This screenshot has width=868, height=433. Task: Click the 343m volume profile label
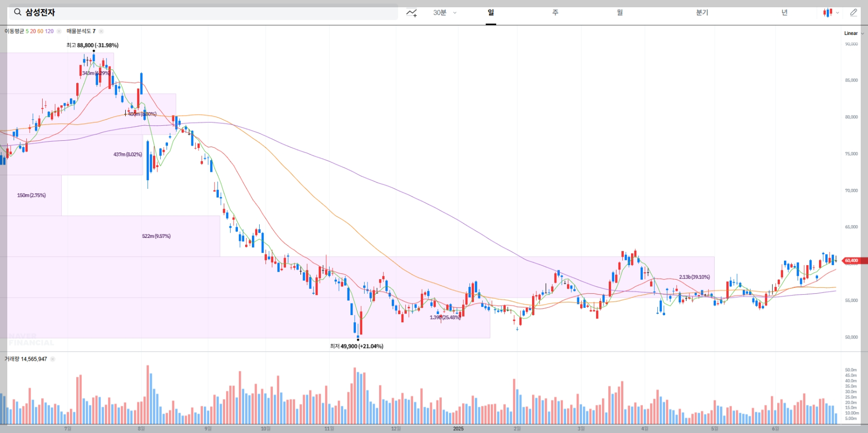(96, 73)
